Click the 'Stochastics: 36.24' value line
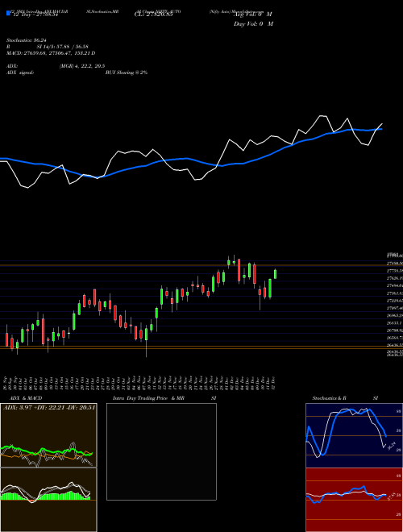 26,40
